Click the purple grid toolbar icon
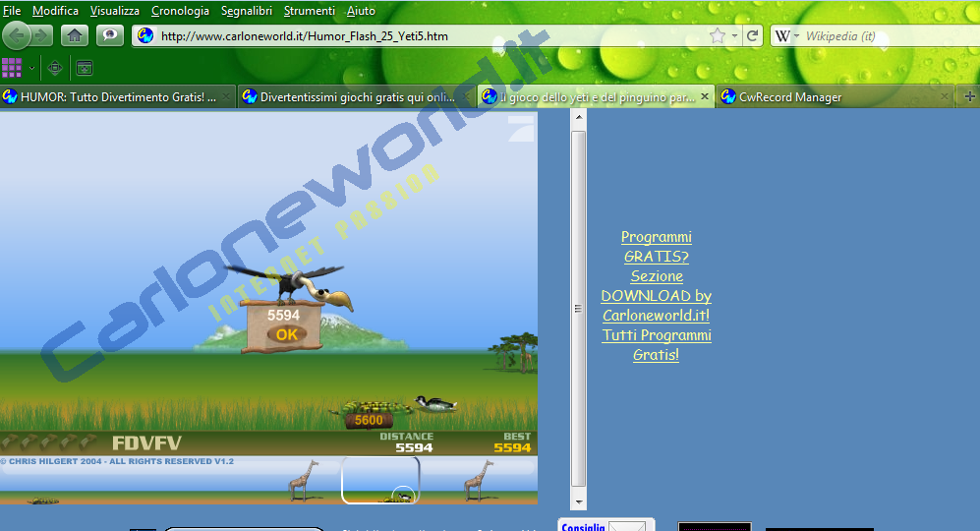The width and height of the screenshot is (980, 531). (12, 68)
